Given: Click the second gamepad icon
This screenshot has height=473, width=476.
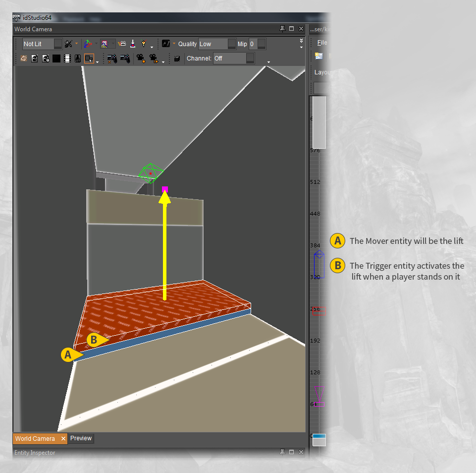Looking at the screenshot, I should pos(125,59).
